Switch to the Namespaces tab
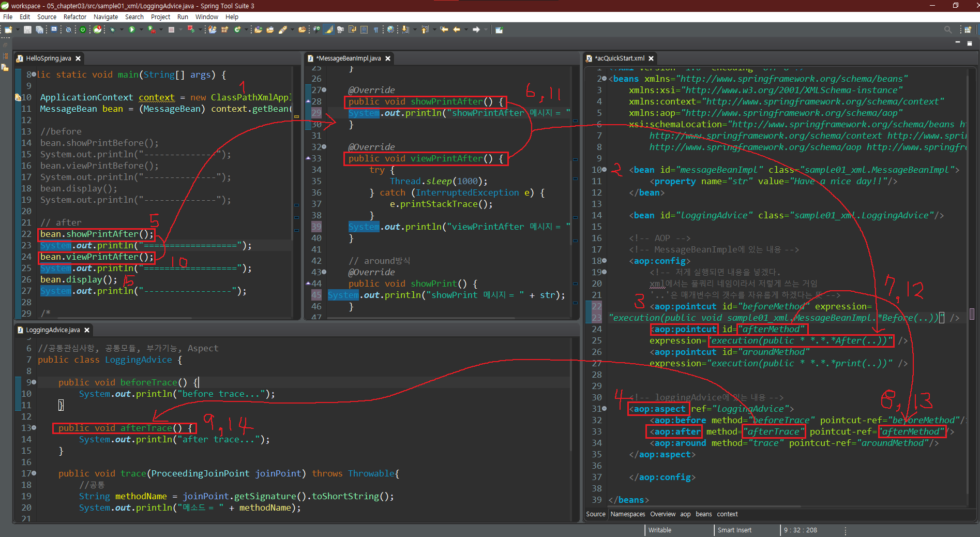This screenshot has width=980, height=537. [627, 514]
